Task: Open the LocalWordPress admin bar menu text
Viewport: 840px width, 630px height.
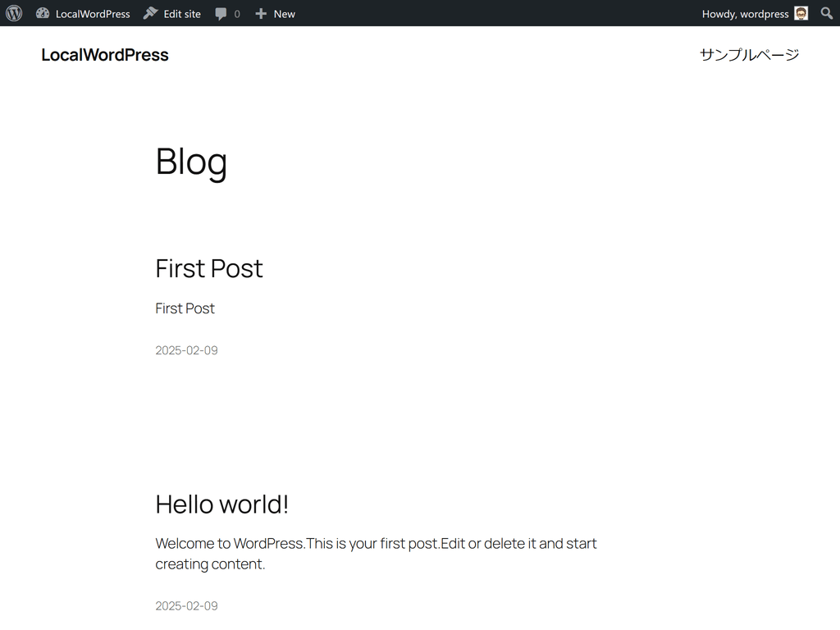Action: pos(93,14)
